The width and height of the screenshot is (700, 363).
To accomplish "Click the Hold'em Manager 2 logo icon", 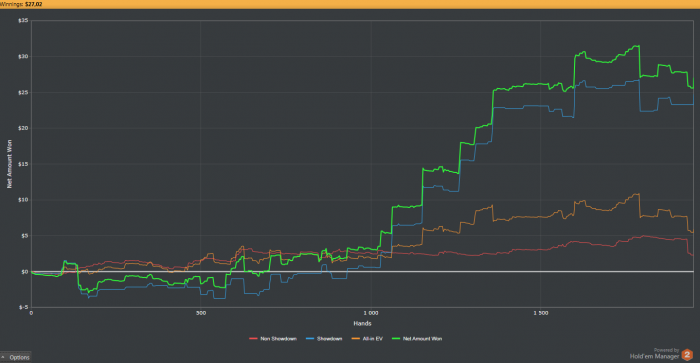I will tap(687, 355).
